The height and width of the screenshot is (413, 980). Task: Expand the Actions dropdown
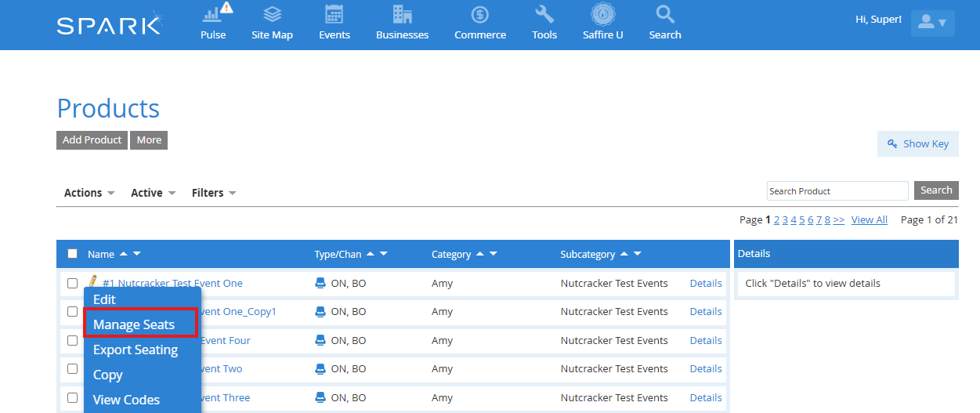pyautogui.click(x=89, y=193)
